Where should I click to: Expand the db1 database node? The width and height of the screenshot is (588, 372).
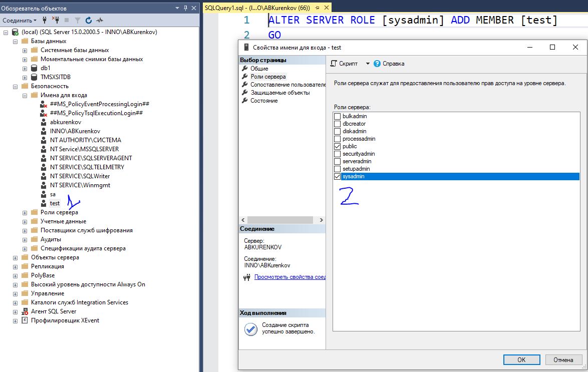[25, 68]
